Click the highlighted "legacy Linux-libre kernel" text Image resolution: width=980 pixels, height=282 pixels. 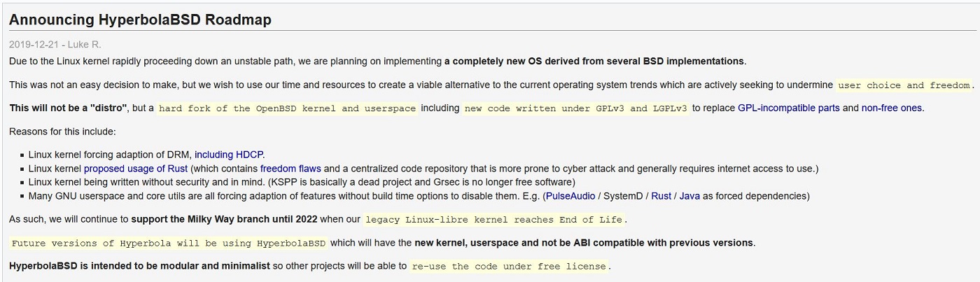[493, 219]
